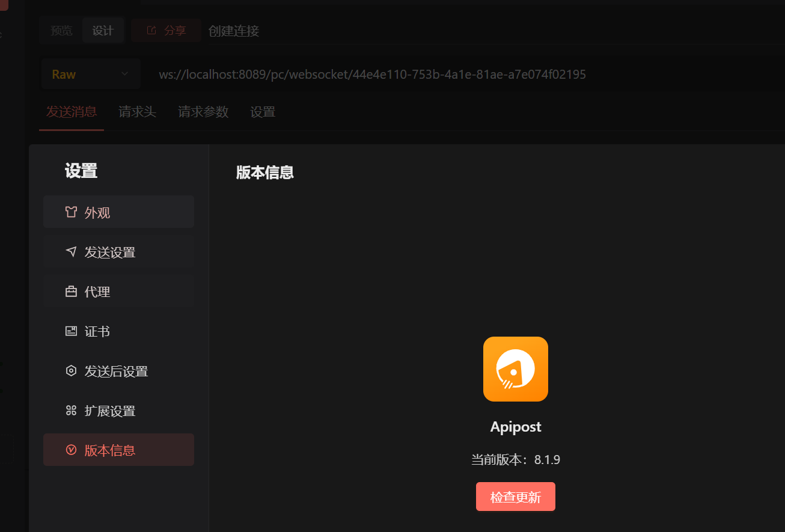The height and width of the screenshot is (532, 785).
Task: Open the 外观 settings section
Action: point(118,212)
